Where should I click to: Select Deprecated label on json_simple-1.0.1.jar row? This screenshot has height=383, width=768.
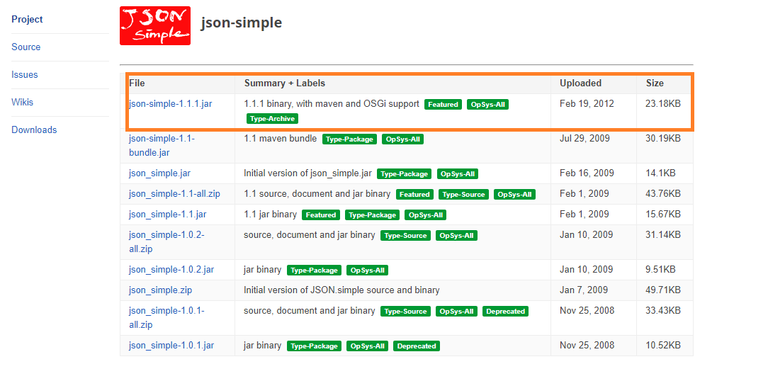point(416,346)
